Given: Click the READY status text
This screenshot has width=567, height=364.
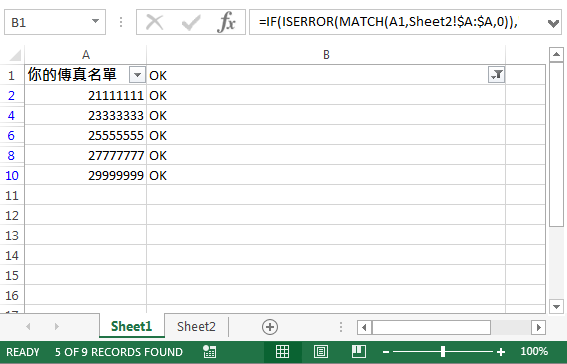Looking at the screenshot, I should pyautogui.click(x=23, y=352).
